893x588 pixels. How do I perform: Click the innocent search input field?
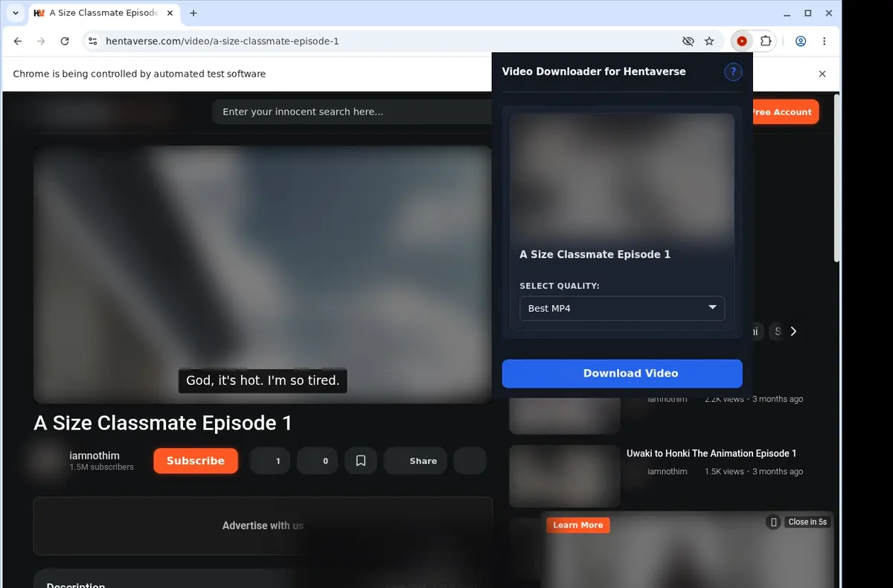click(x=352, y=112)
